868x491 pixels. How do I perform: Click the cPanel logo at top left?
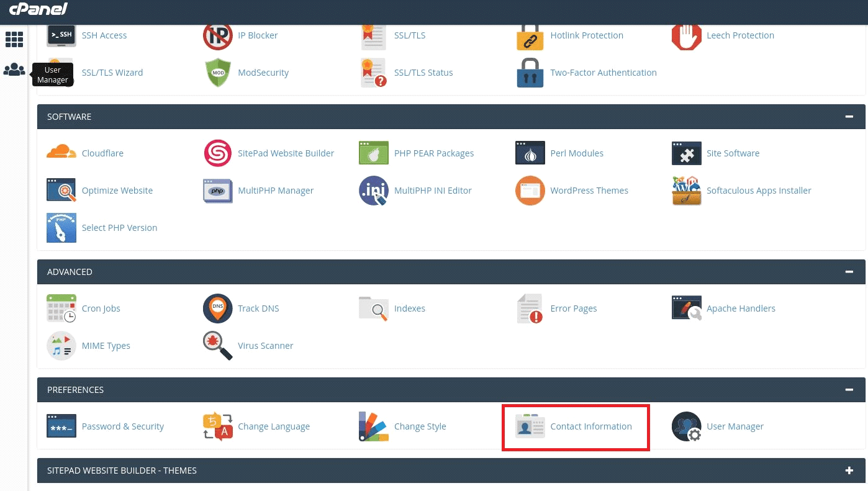click(38, 9)
